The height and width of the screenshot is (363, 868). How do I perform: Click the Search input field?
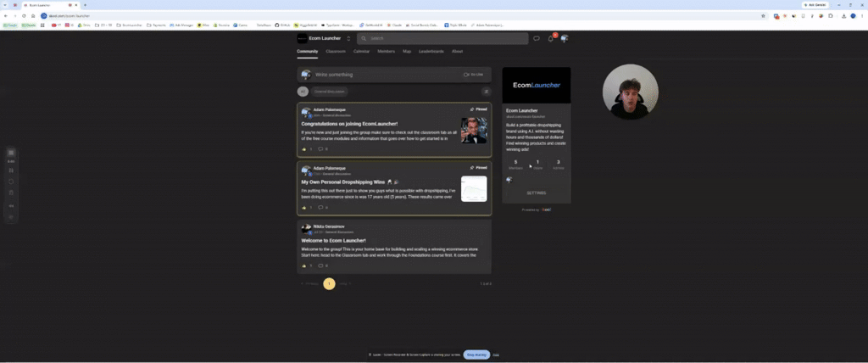(x=442, y=38)
